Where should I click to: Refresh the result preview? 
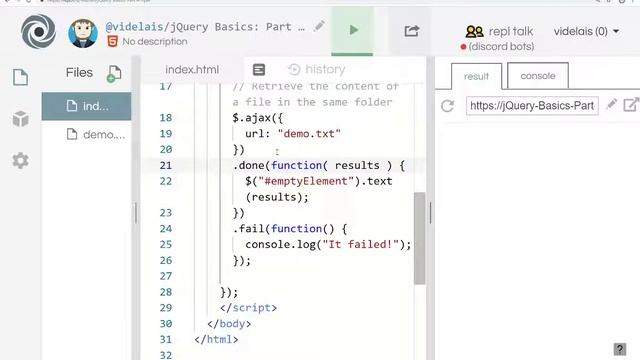coord(447,106)
